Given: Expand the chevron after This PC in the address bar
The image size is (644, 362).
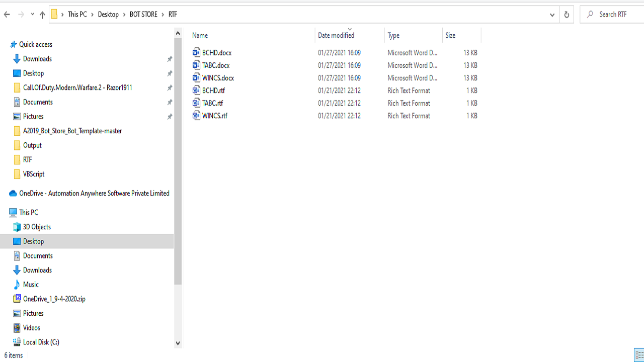Looking at the screenshot, I should [x=93, y=15].
